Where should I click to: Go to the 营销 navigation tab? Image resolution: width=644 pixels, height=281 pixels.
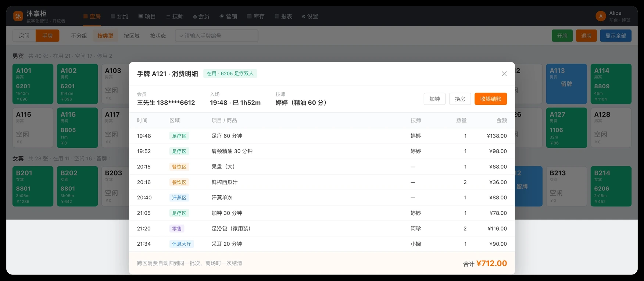[228, 17]
